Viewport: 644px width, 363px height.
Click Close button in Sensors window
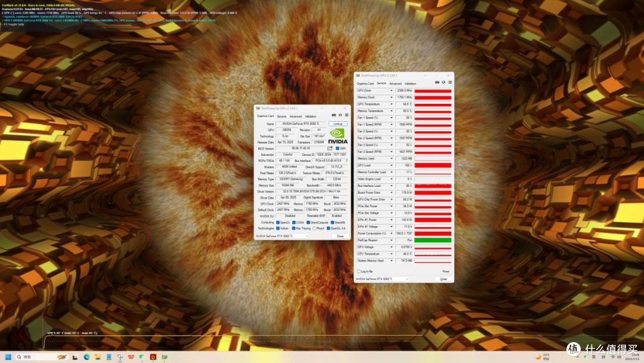pyautogui.click(x=444, y=279)
